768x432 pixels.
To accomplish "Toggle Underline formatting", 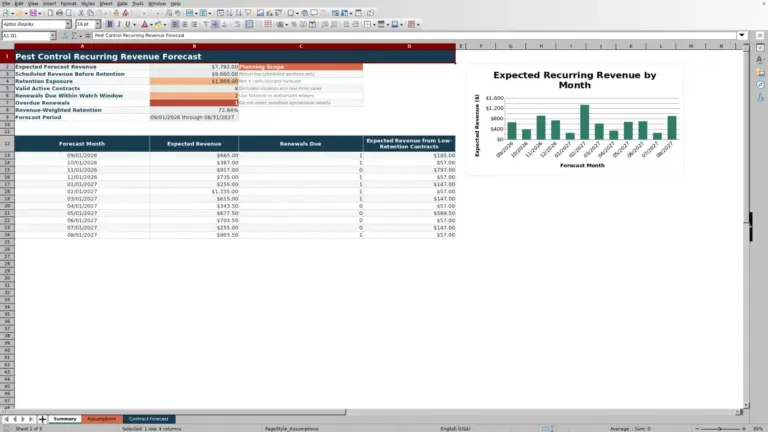I will (x=128, y=24).
